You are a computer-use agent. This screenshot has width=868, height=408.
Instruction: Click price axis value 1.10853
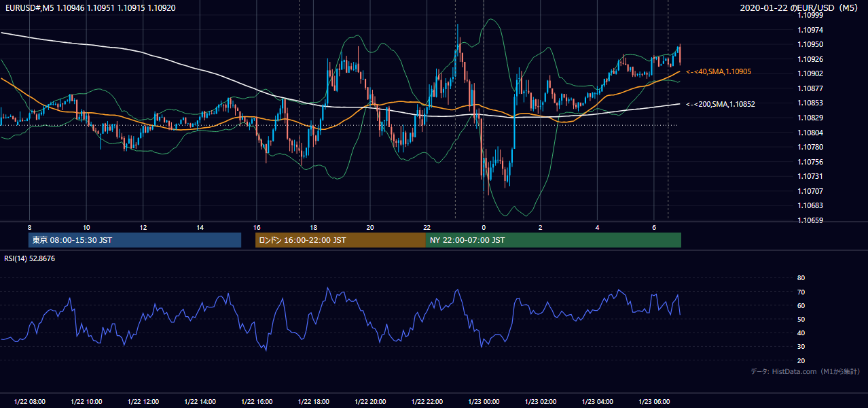point(811,103)
